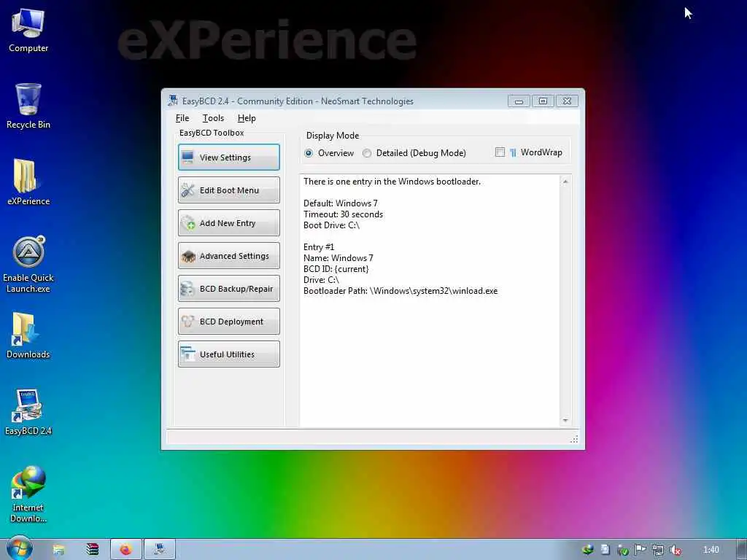This screenshot has width=747, height=560.
Task: Select the EasyBCD 2.4 desktop shortcut
Action: click(28, 413)
